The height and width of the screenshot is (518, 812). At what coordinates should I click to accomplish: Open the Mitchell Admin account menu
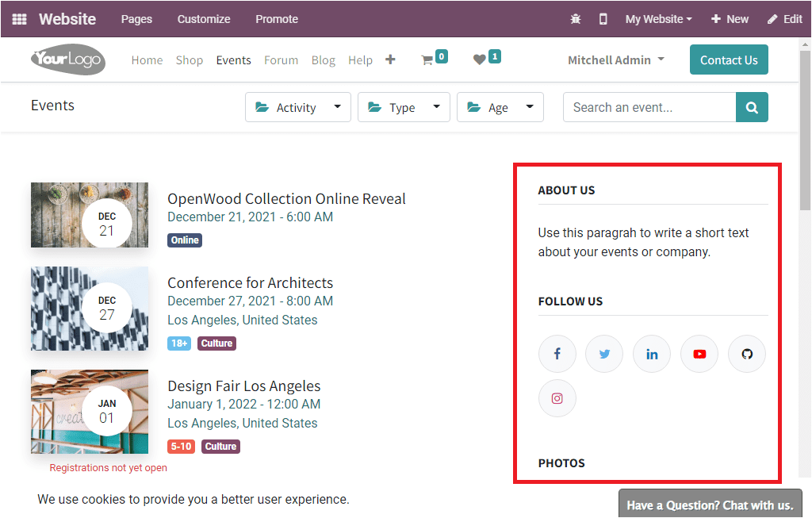coord(615,59)
